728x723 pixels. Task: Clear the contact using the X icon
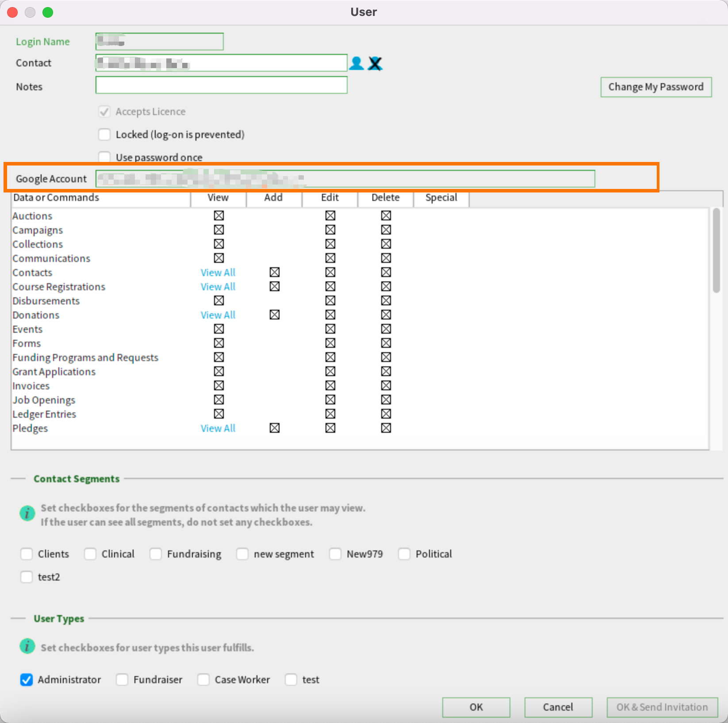[375, 64]
